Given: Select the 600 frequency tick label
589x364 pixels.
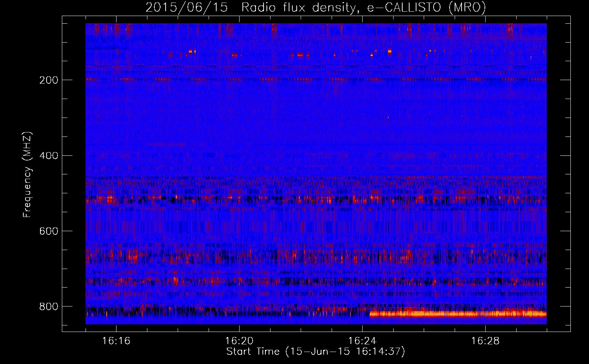Looking at the screenshot, I should [49, 231].
